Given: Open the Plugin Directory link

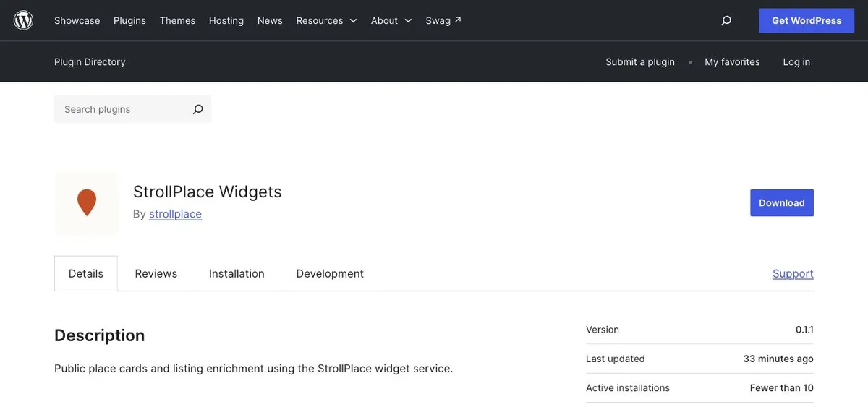Looking at the screenshot, I should (90, 62).
